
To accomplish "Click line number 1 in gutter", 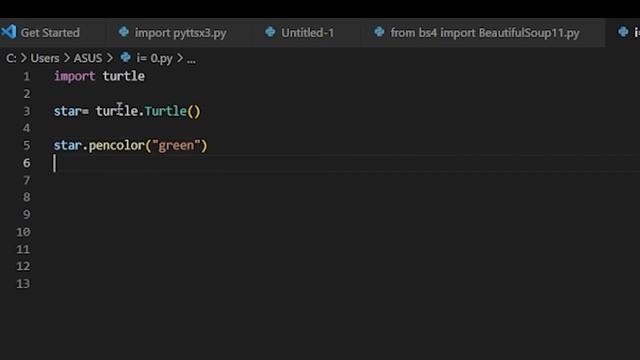I will click(x=27, y=76).
